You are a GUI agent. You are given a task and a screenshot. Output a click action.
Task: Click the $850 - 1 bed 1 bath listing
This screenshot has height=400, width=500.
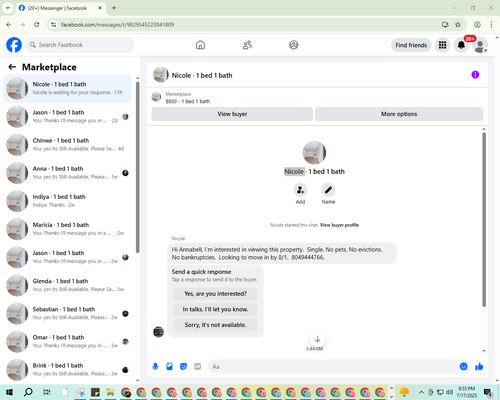[x=188, y=101]
